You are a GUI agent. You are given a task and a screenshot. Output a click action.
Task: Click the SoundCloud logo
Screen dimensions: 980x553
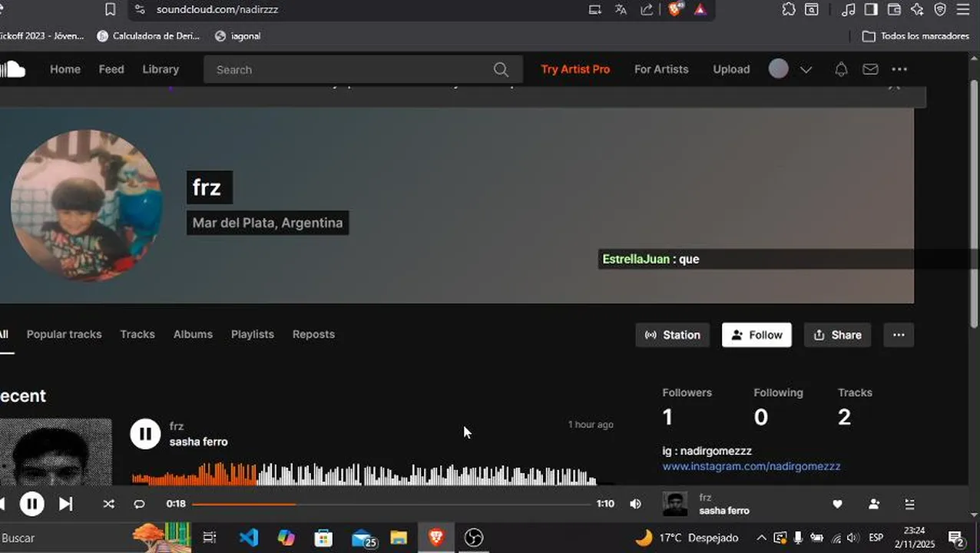(12, 69)
